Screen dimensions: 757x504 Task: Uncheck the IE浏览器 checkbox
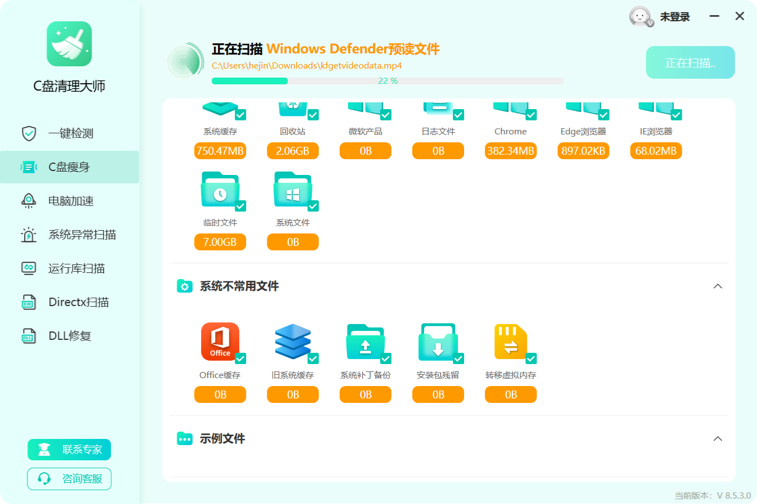pos(676,115)
